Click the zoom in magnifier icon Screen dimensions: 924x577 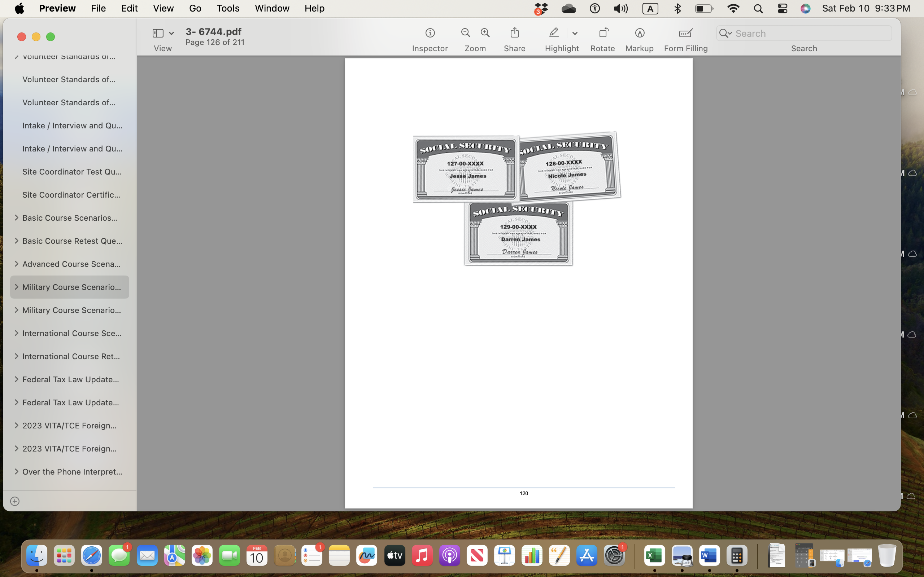[485, 33]
